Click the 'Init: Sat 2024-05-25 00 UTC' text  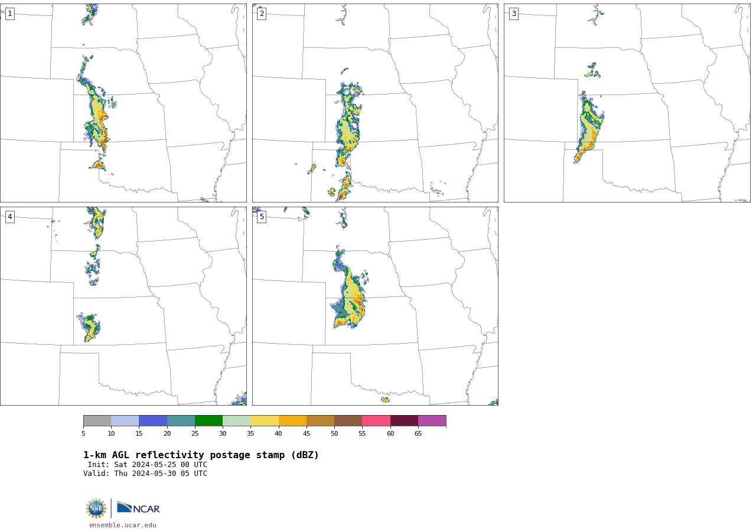(148, 465)
